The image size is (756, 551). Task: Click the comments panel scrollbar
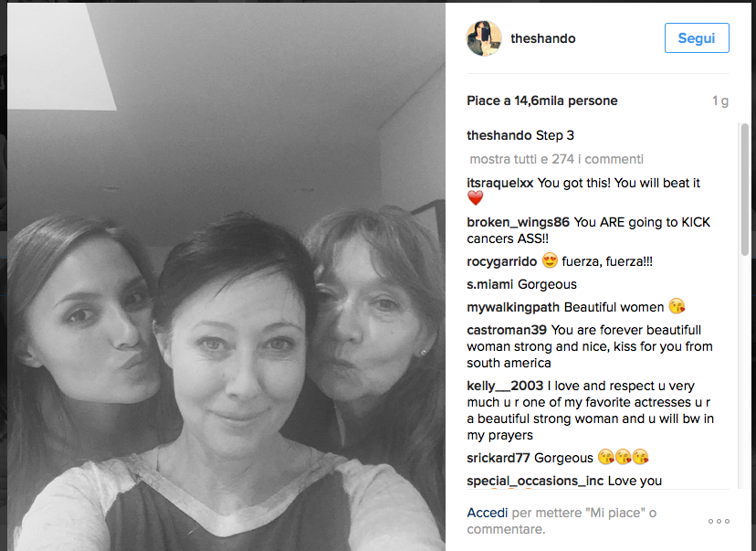click(745, 189)
